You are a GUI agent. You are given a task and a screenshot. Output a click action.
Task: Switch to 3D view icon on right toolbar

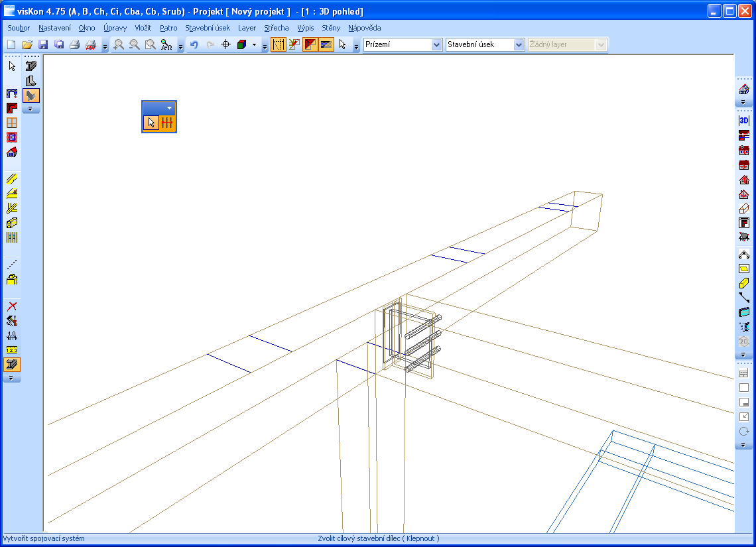tap(744, 121)
